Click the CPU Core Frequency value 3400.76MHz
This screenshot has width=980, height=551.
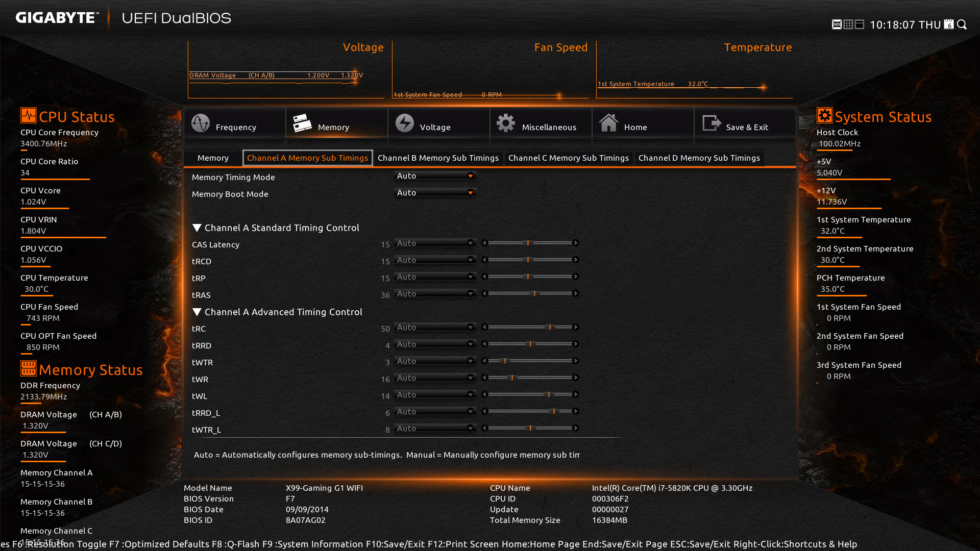(x=44, y=144)
